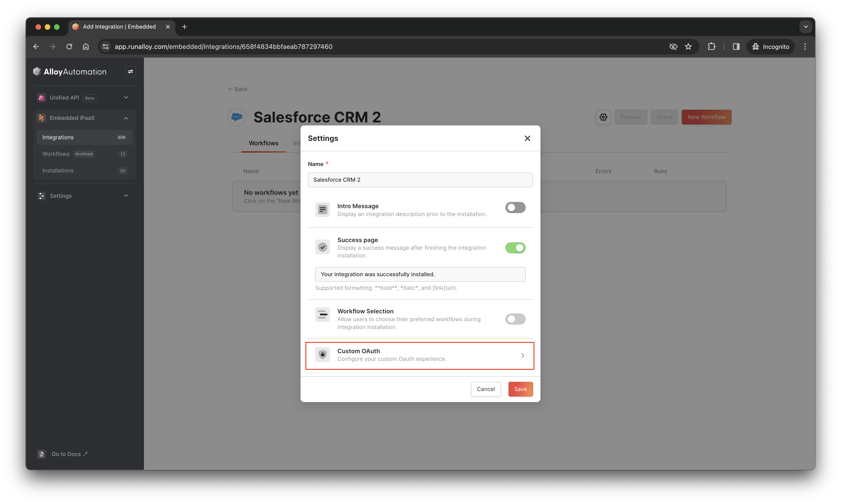Click the Go to Docs document icon
This screenshot has height=504, width=841.
(x=42, y=454)
